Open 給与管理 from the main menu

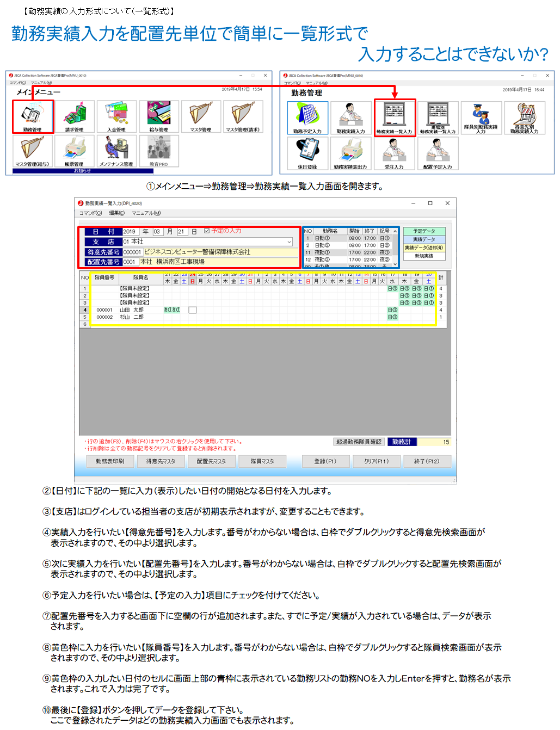click(158, 116)
